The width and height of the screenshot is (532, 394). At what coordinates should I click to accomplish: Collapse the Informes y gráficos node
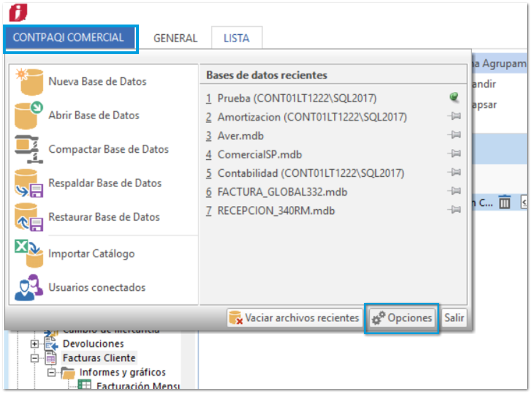tap(51, 373)
